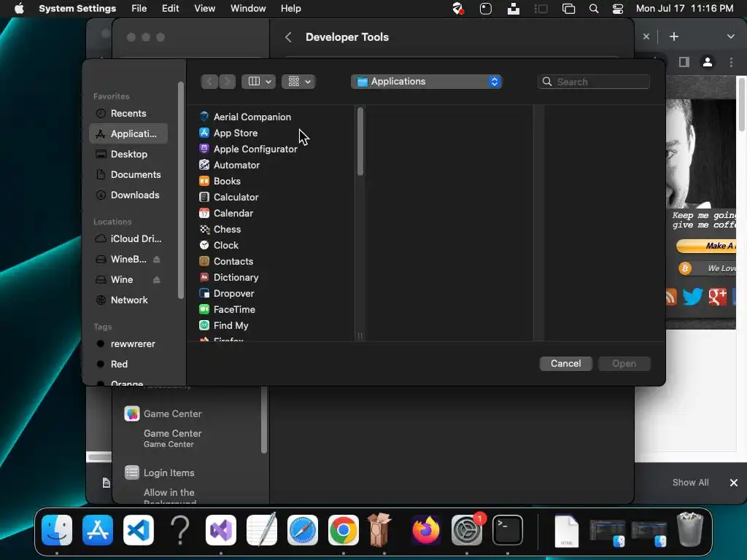Open the Help menu
The width and height of the screenshot is (747, 560).
pyautogui.click(x=290, y=9)
